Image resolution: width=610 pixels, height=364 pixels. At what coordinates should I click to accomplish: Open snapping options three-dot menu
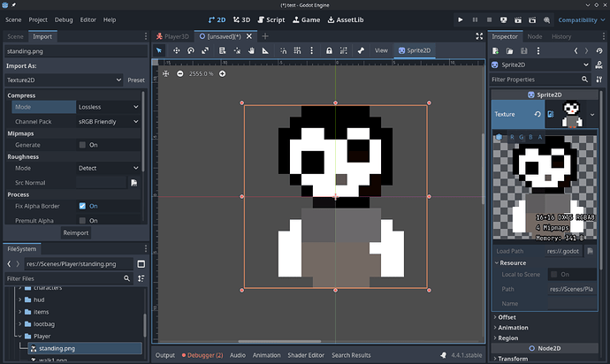311,50
